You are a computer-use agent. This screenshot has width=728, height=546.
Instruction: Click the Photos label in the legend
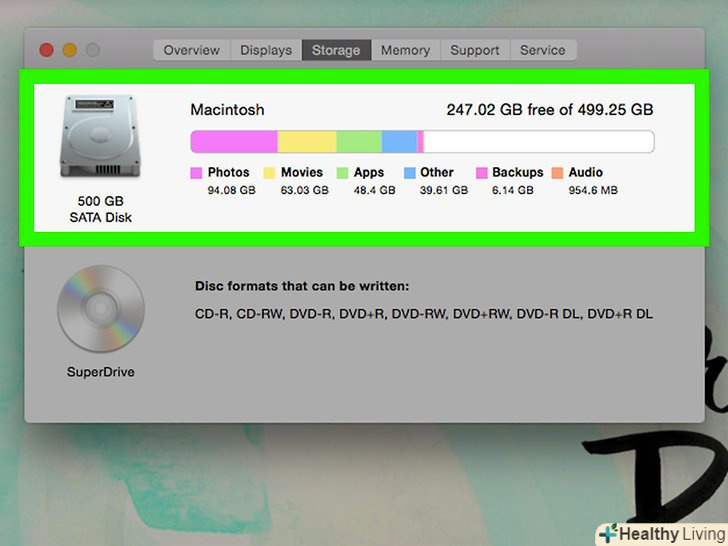[228, 172]
